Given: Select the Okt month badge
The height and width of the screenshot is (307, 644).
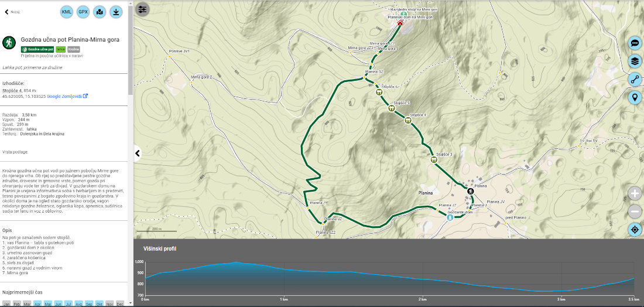Looking at the screenshot, I should (100, 303).
